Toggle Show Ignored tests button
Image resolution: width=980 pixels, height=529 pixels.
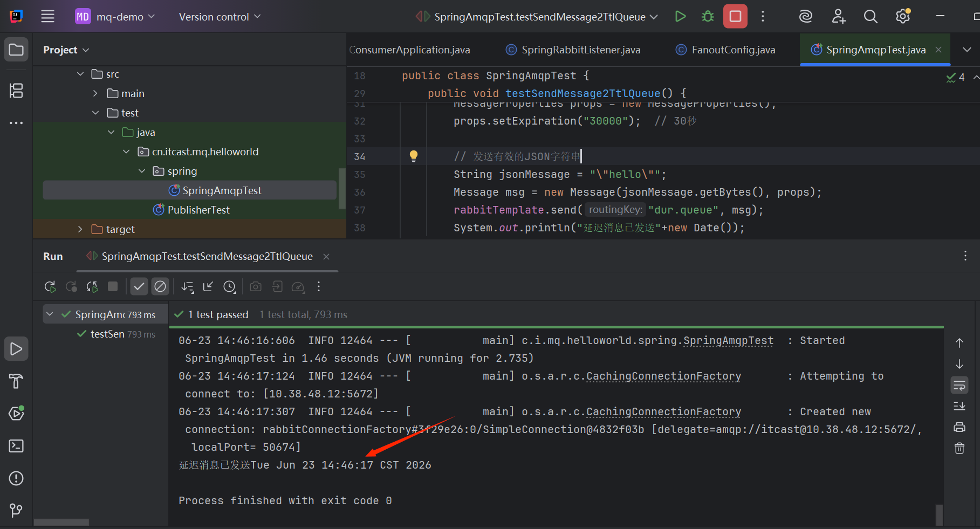(160, 287)
